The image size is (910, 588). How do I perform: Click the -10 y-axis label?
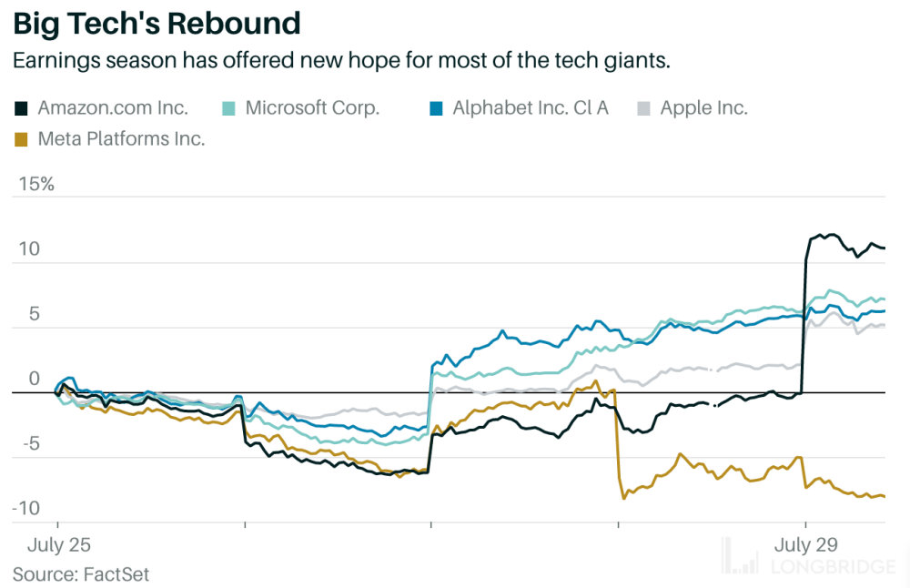pyautogui.click(x=28, y=508)
